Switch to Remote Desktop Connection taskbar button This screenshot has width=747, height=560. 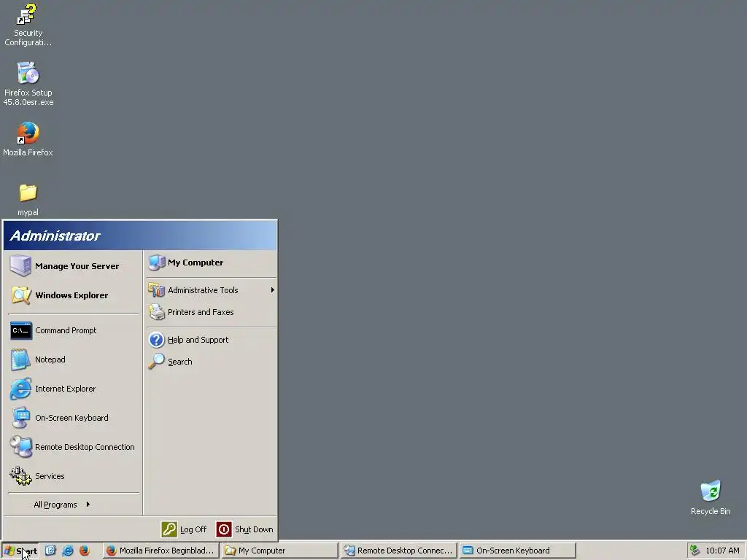[x=399, y=551]
